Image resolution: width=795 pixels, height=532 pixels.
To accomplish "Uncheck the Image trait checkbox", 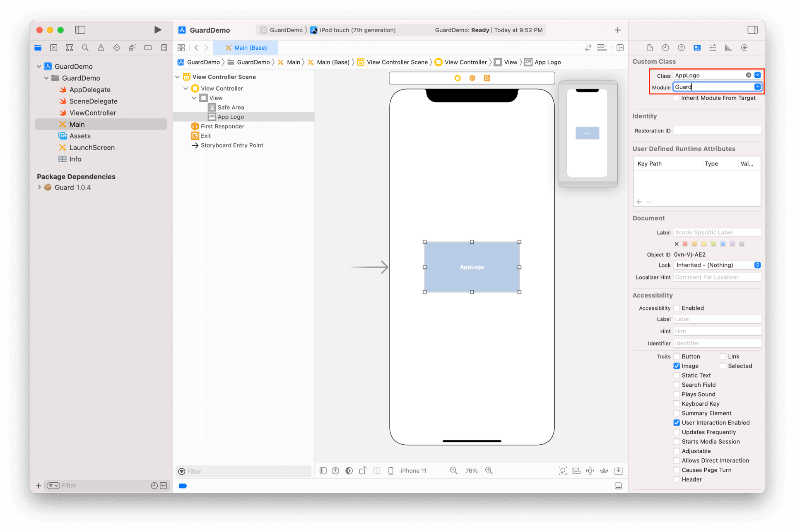I will tap(677, 366).
